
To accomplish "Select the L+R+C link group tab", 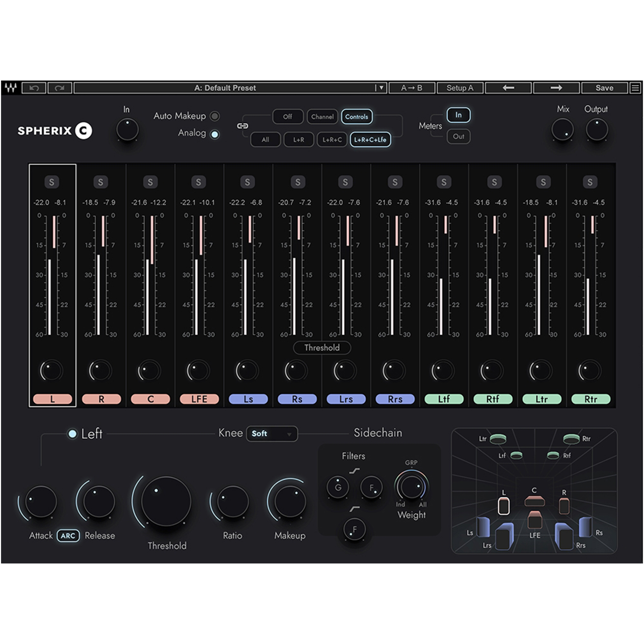I will (332, 139).
